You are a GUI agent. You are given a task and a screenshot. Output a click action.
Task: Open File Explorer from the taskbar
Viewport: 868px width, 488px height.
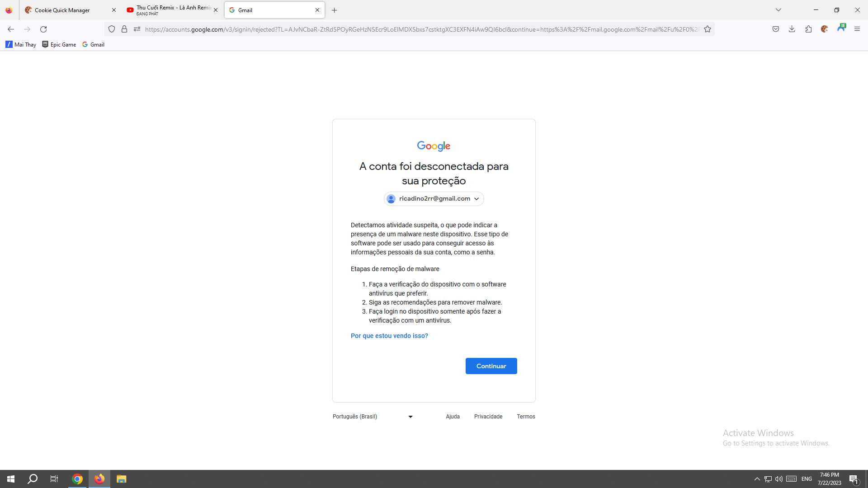pyautogui.click(x=121, y=479)
